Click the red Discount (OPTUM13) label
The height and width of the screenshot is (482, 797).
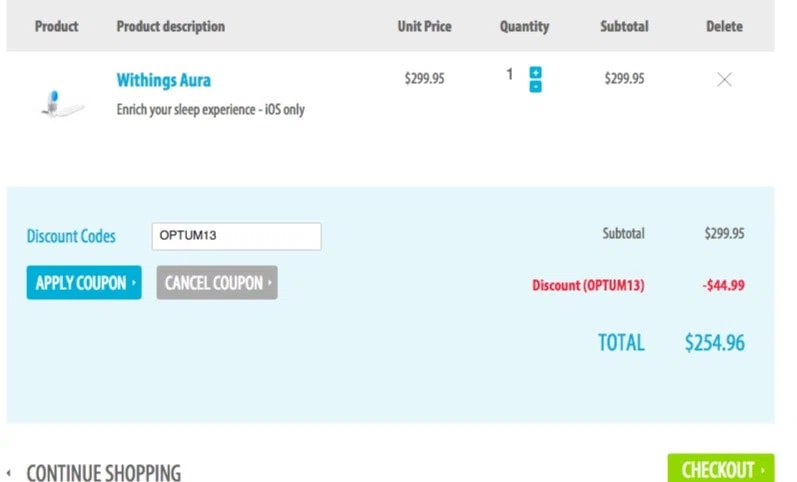[x=588, y=285]
